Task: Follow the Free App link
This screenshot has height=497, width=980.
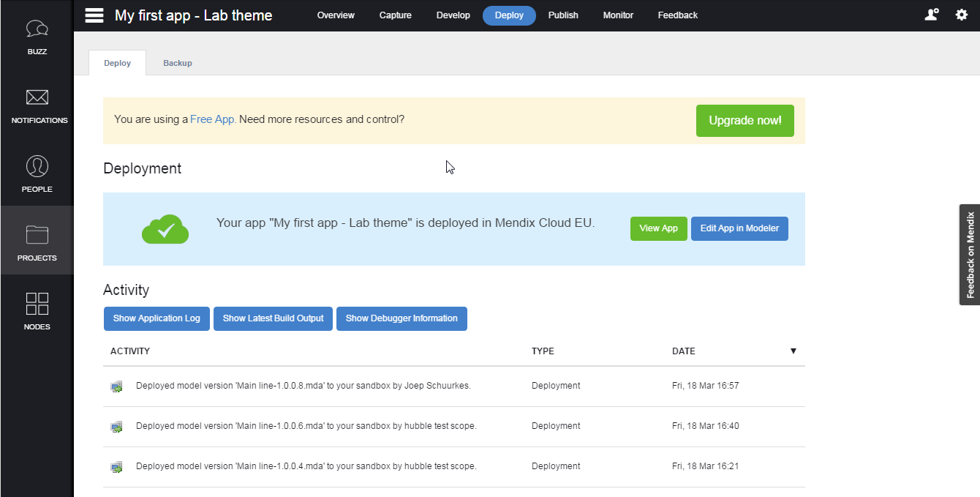Action: [212, 119]
